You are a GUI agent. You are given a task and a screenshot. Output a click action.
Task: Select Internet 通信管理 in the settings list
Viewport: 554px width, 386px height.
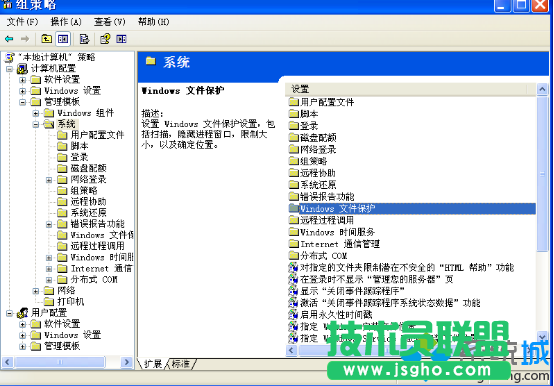tap(340, 244)
